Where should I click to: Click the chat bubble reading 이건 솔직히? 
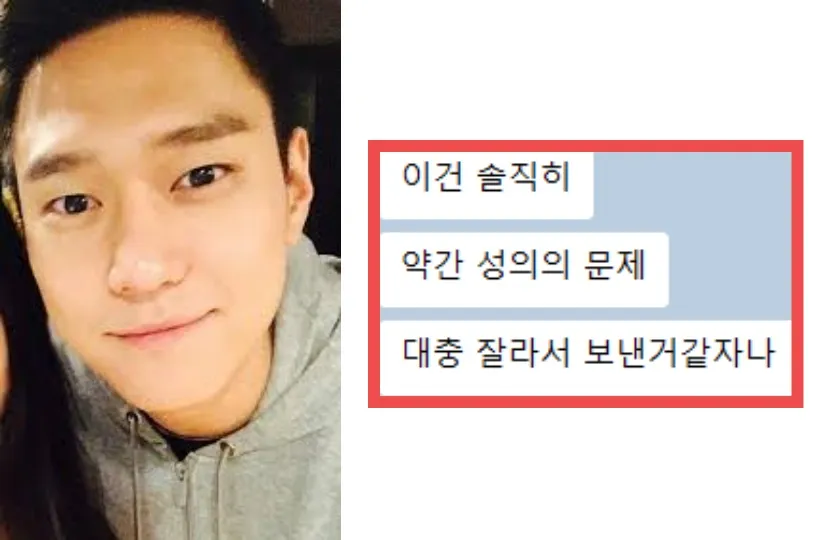coord(486,185)
